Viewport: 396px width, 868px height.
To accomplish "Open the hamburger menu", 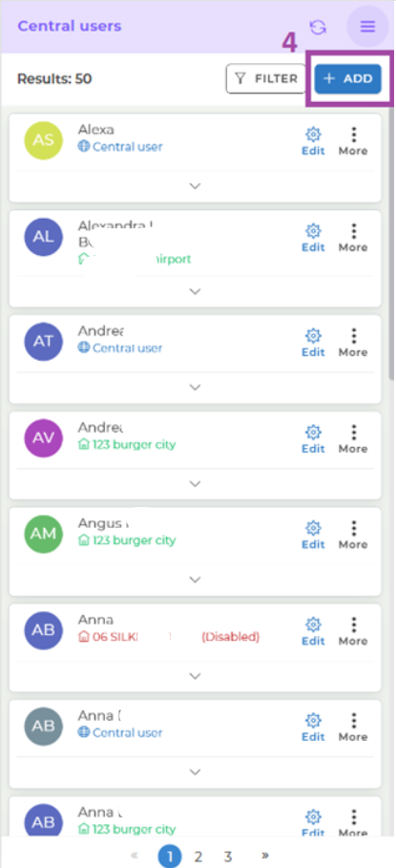I will 367,27.
